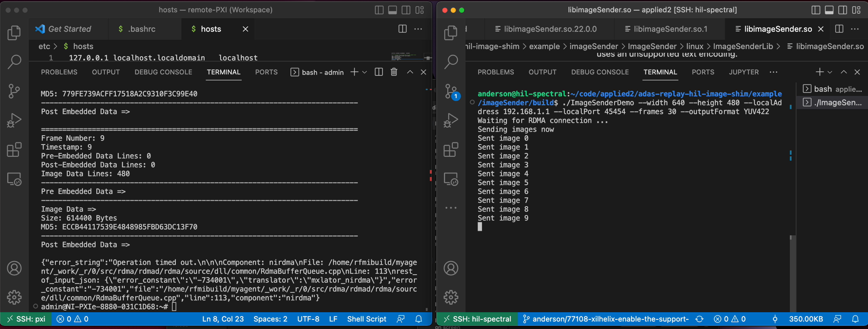The height and width of the screenshot is (329, 868).
Task: Open the Remote Explorer sidebar icon
Action: click(x=14, y=178)
